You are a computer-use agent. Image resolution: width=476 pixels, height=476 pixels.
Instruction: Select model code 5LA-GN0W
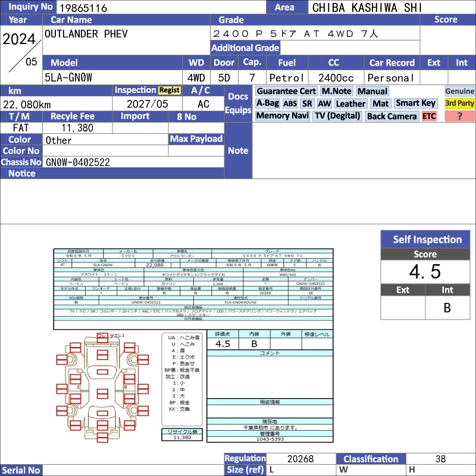68,77
